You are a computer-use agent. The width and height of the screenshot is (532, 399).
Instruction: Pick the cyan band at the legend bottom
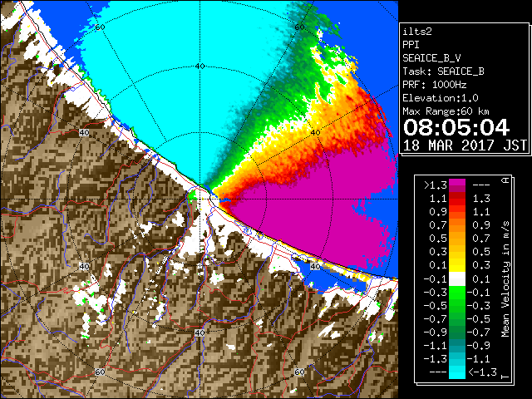(x=457, y=372)
